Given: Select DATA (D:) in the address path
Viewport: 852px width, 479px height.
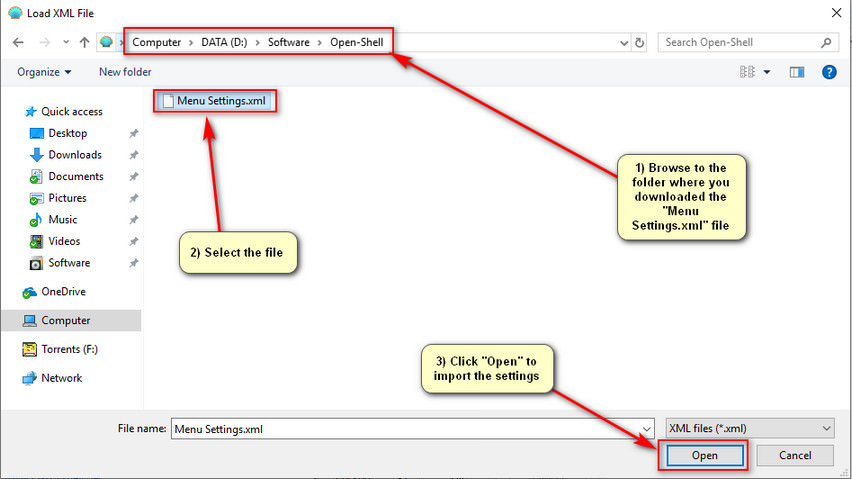Looking at the screenshot, I should tap(224, 42).
